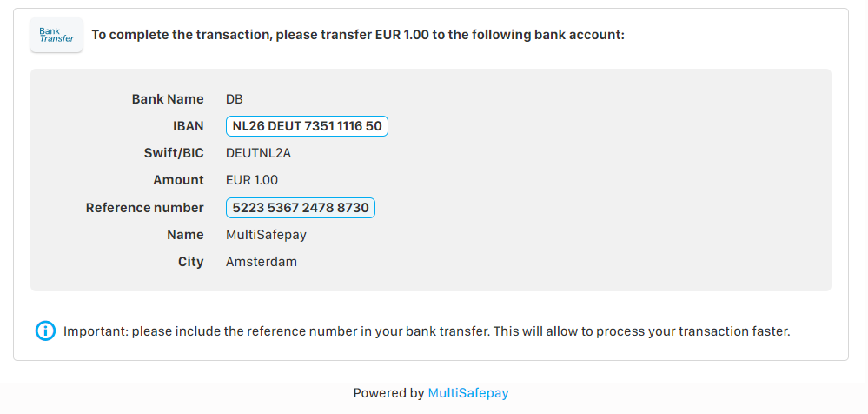Viewport: 868px width, 414px height.
Task: Click the Reference number field label
Action: click(145, 208)
